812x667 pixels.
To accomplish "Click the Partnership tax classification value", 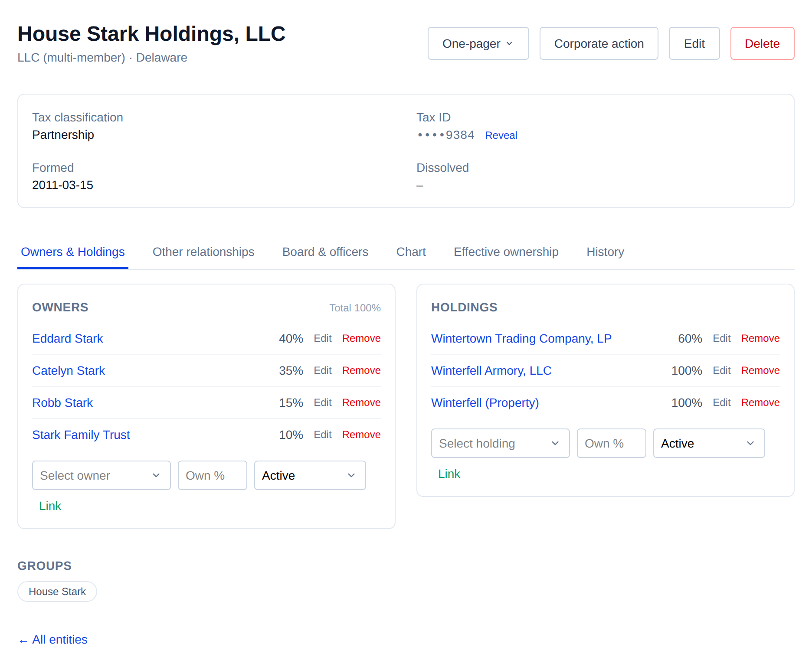I will pyautogui.click(x=63, y=135).
